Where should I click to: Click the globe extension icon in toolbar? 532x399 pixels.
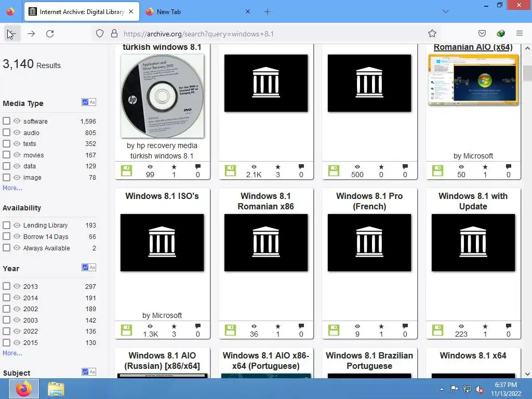(x=501, y=33)
